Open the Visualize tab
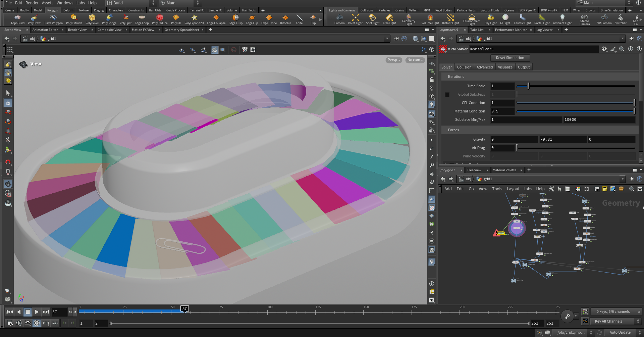The height and width of the screenshot is (337, 644). [x=505, y=67]
